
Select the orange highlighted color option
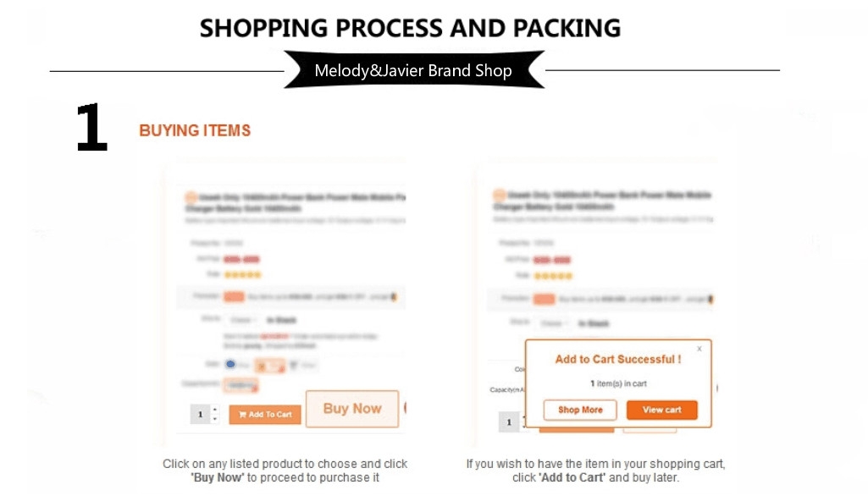tap(269, 366)
